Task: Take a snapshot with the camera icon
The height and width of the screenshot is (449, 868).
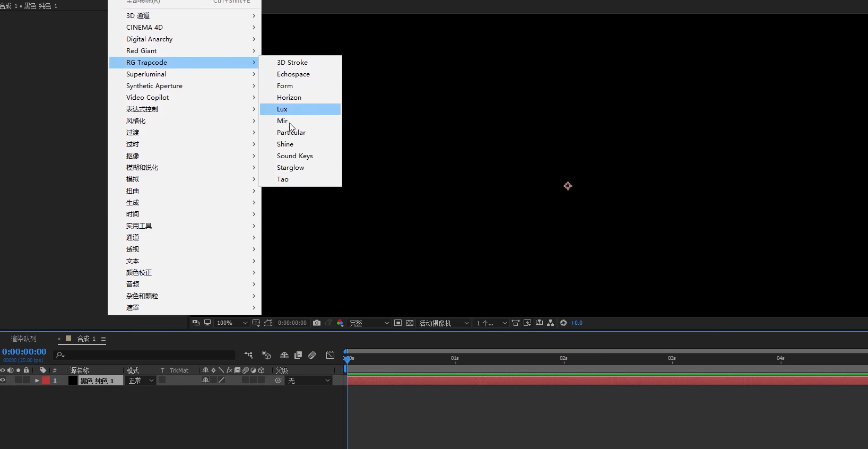Action: point(317,323)
